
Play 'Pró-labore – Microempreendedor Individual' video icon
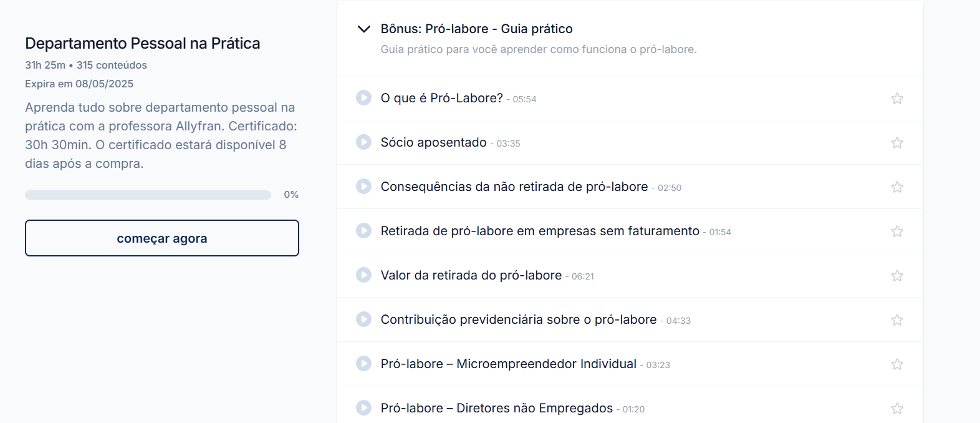(363, 364)
